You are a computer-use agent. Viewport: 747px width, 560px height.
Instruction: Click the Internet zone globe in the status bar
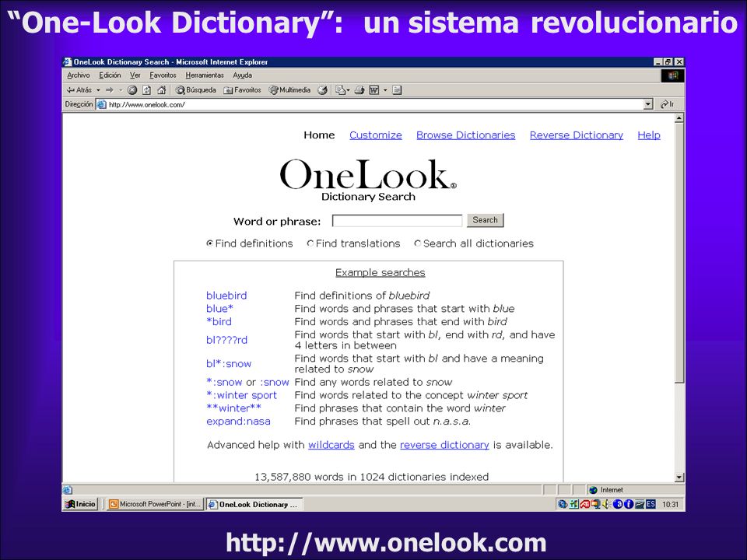(593, 489)
